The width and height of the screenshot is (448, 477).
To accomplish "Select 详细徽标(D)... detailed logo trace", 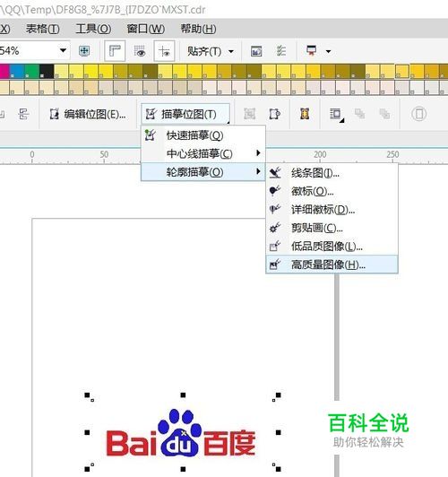I will (x=332, y=210).
